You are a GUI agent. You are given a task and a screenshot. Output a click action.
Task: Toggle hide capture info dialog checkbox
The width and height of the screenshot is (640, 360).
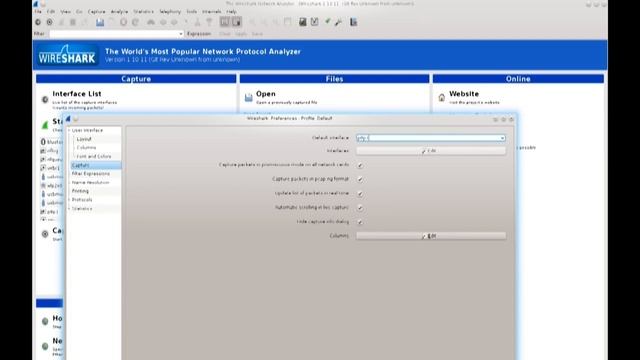coord(360,222)
